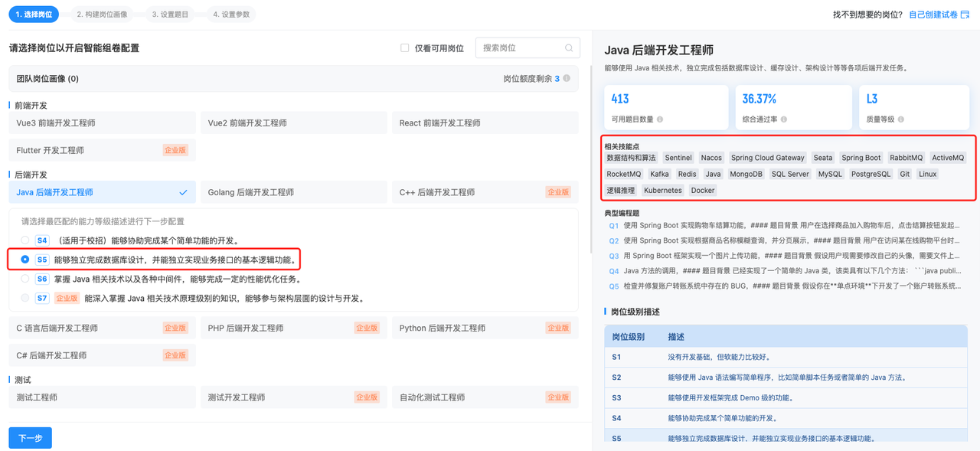Click the Spring Cloud Gateway skill tag

click(x=768, y=158)
